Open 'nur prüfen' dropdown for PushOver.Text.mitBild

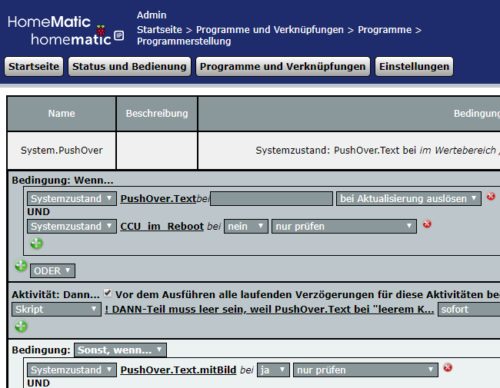pos(366,370)
